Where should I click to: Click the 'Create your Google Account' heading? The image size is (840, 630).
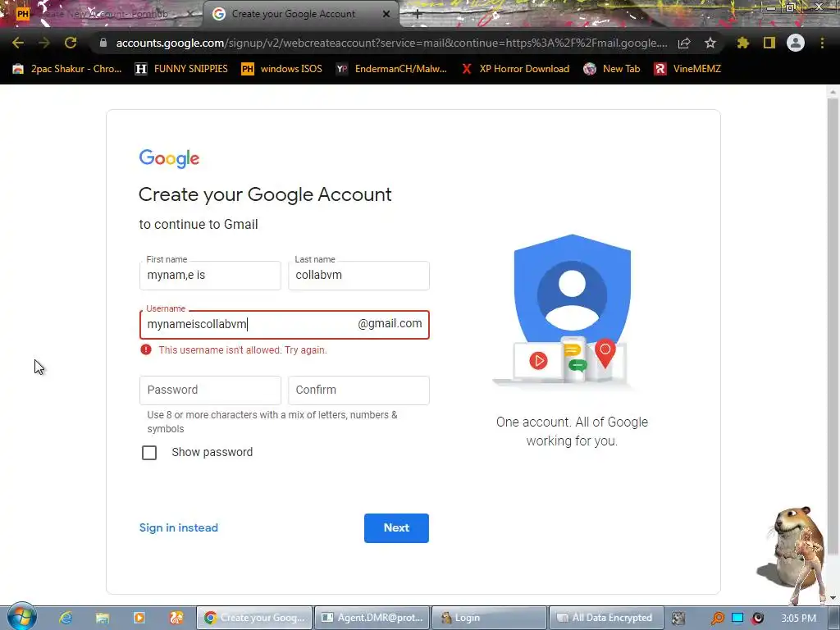point(265,194)
